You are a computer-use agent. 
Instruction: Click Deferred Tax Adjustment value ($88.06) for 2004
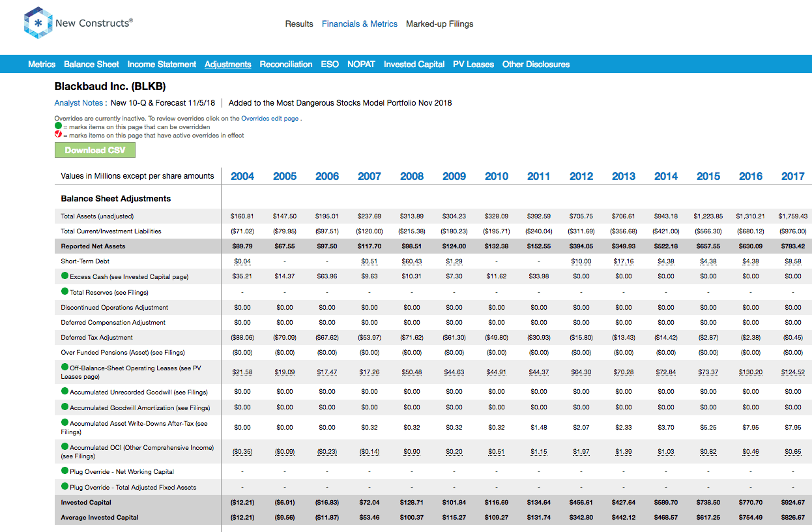coord(242,338)
